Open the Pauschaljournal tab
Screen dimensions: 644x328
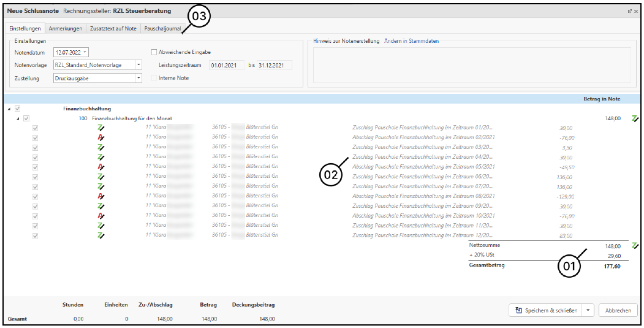pyautogui.click(x=162, y=28)
